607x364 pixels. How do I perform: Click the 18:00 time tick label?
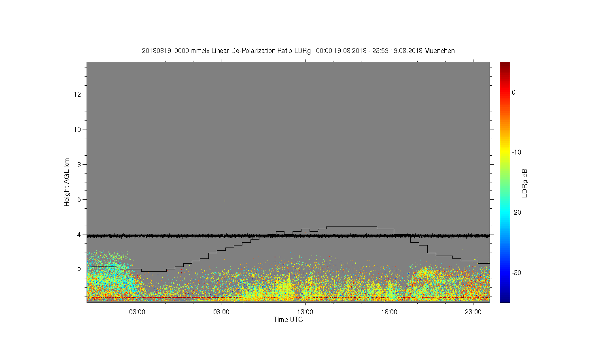[389, 312]
